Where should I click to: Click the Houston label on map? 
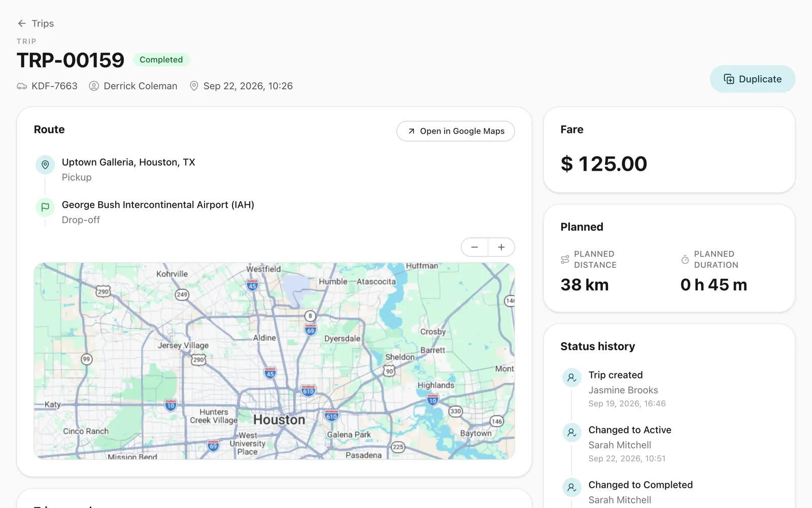279,420
